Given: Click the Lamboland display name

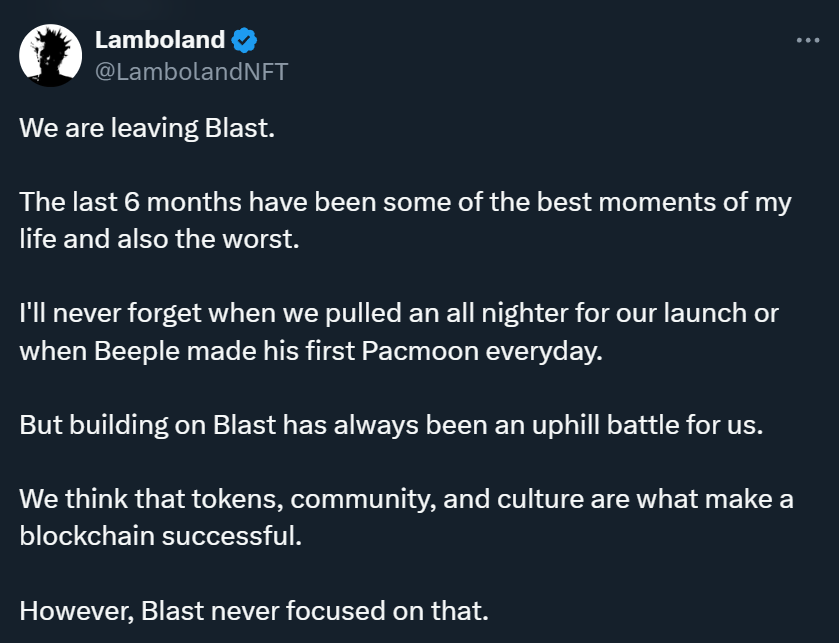Looking at the screenshot, I should [x=160, y=40].
